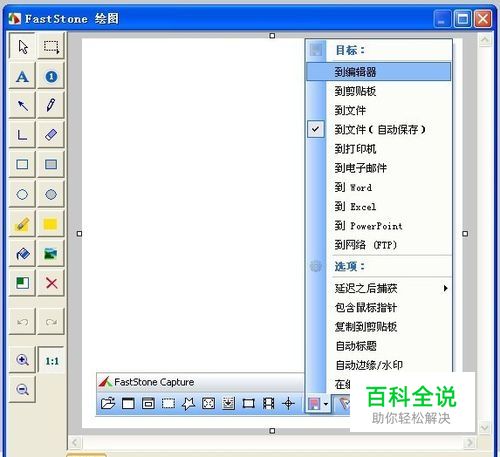500x457 pixels.
Task: Pick the eraser tool
Action: pos(51,135)
